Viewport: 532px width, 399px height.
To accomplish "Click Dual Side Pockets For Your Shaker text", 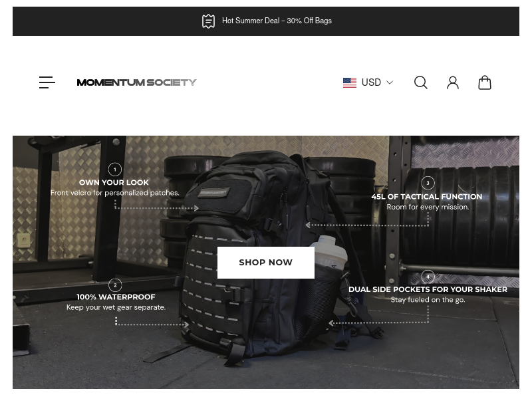I will [428, 289].
